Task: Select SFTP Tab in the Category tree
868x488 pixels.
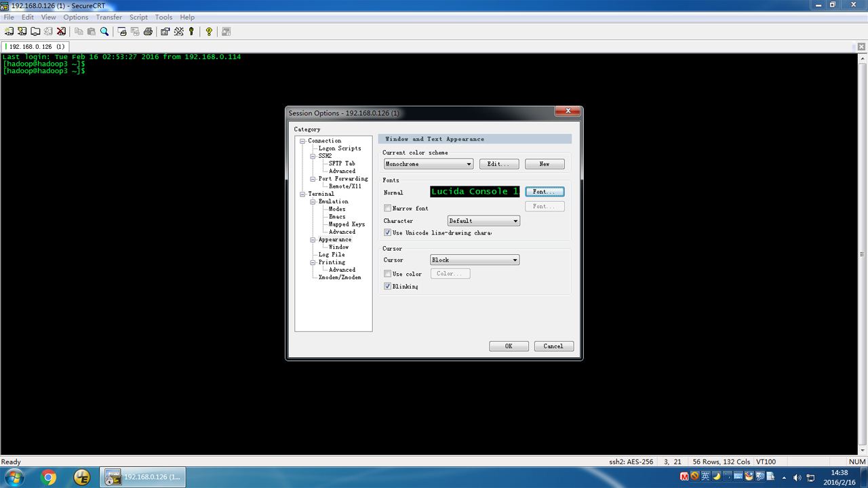Action: click(342, 163)
